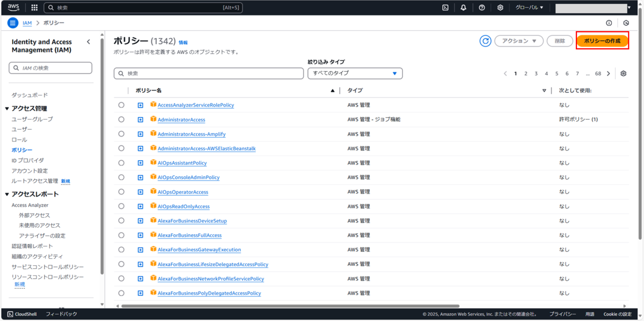
Task: Go to page 3 in pagination
Action: pos(536,73)
